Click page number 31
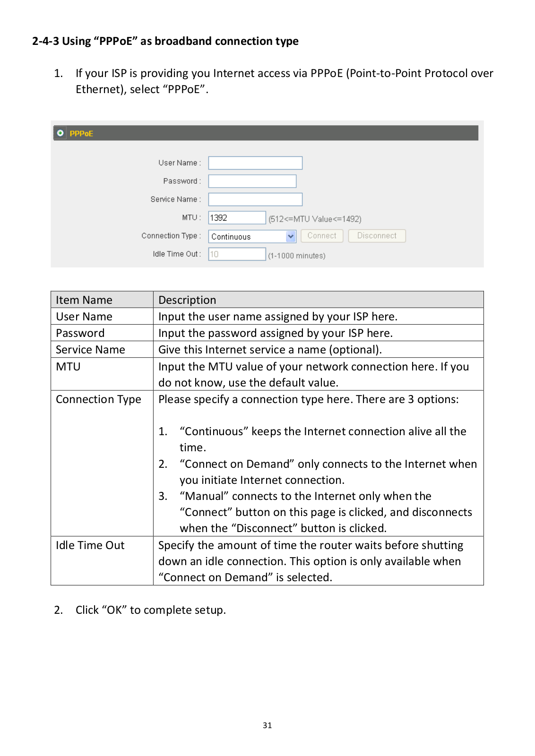The height and width of the screenshot is (756, 535). pos(267,725)
